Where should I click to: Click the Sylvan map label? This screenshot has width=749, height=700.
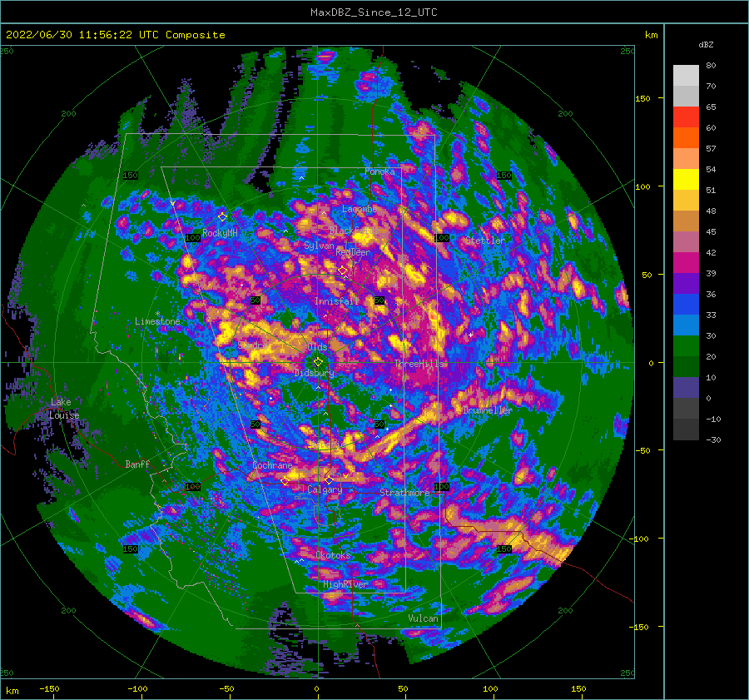pos(319,246)
